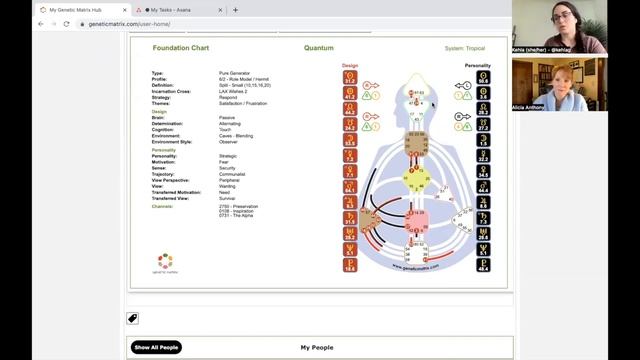The width and height of the screenshot is (640, 360).
Task: Click the Satisfaction / Frustration themes value
Action: coord(243,104)
